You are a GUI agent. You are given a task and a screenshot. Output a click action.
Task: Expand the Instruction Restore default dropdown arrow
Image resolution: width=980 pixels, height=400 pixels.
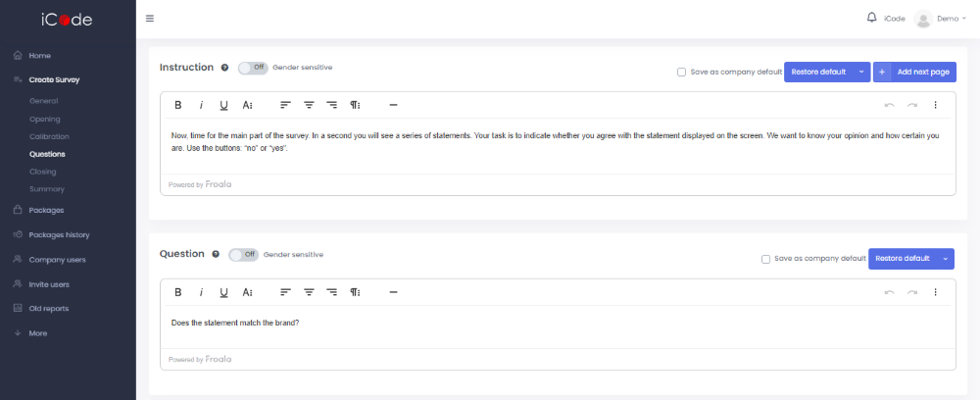(861, 72)
